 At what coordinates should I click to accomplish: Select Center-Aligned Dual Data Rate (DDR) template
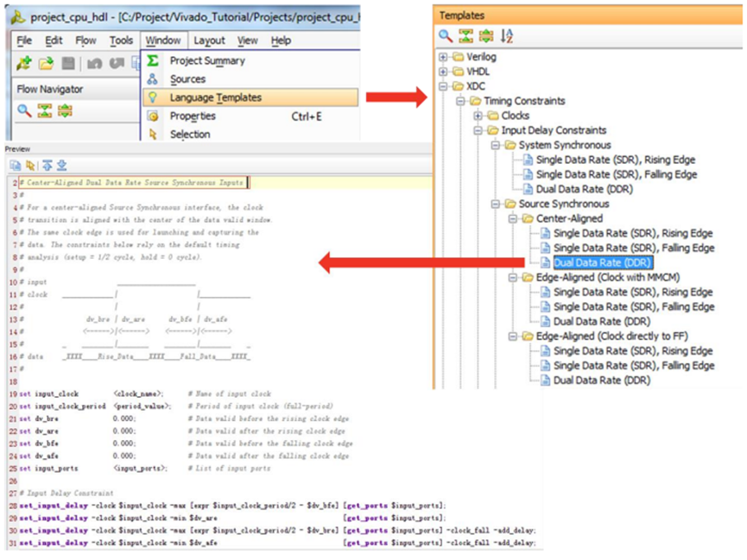[x=602, y=262]
